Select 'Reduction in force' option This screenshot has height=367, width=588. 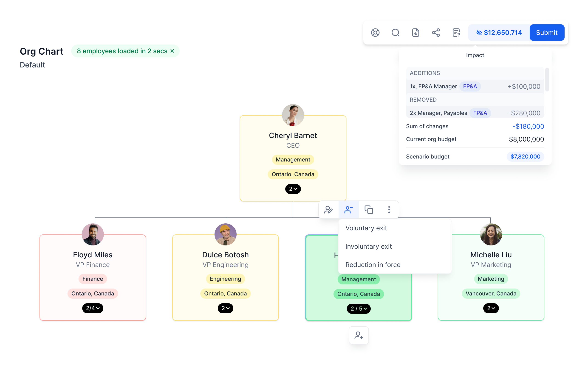[373, 264]
